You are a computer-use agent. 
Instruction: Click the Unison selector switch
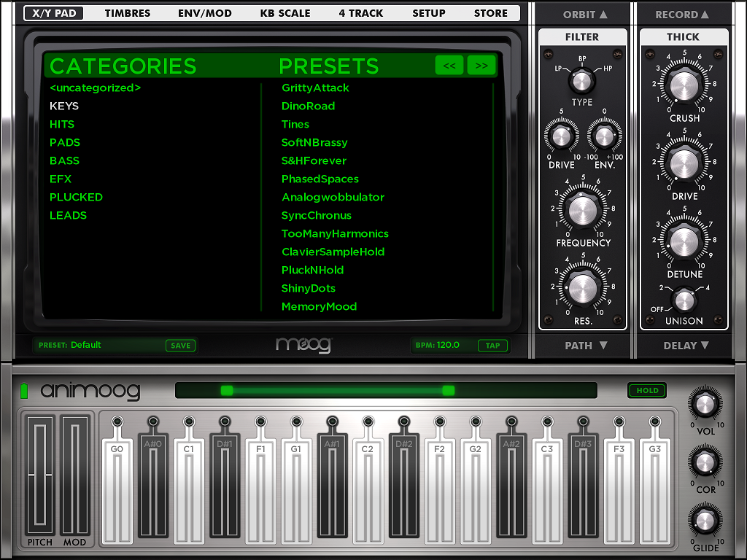(684, 299)
